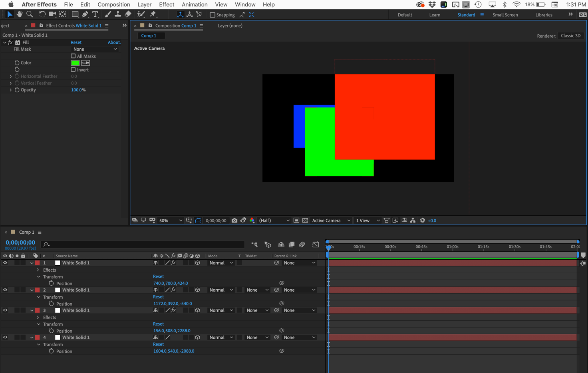The width and height of the screenshot is (588, 373).
Task: Reset layer 1 Transform
Action: coord(158,276)
